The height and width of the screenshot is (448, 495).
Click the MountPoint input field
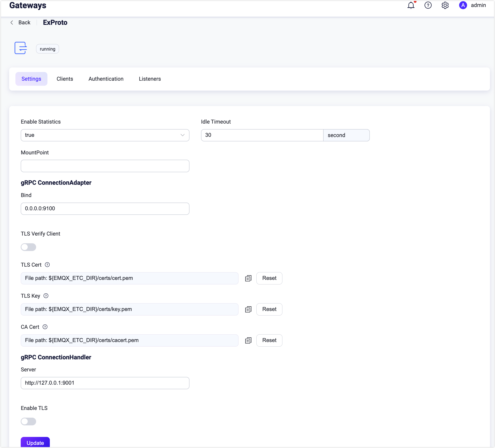click(x=105, y=166)
